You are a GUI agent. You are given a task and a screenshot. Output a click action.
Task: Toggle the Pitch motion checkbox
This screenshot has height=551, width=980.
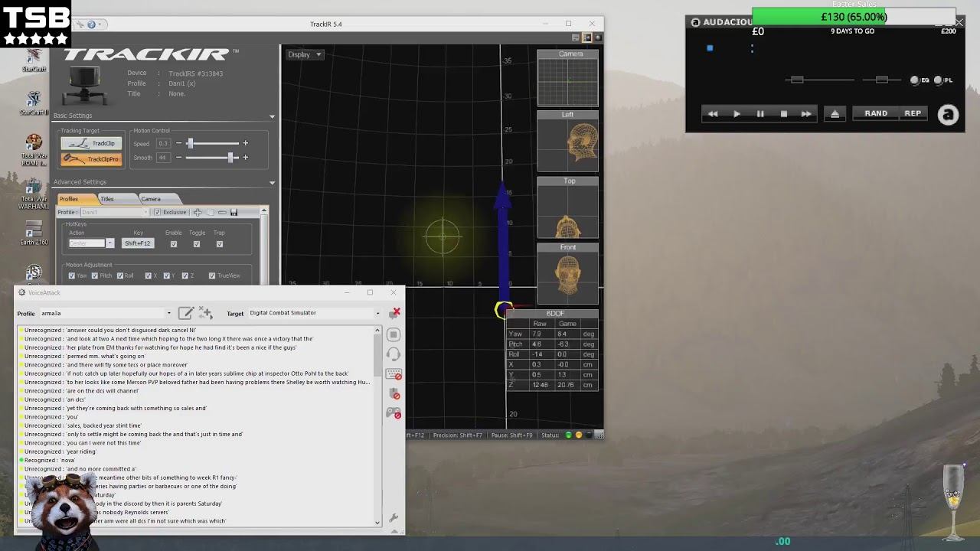tap(95, 275)
